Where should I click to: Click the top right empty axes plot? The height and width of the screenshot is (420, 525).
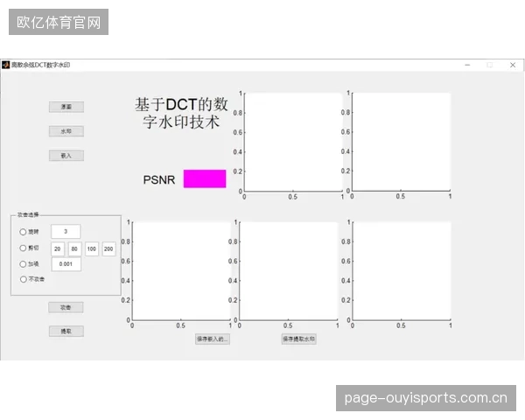click(x=401, y=142)
